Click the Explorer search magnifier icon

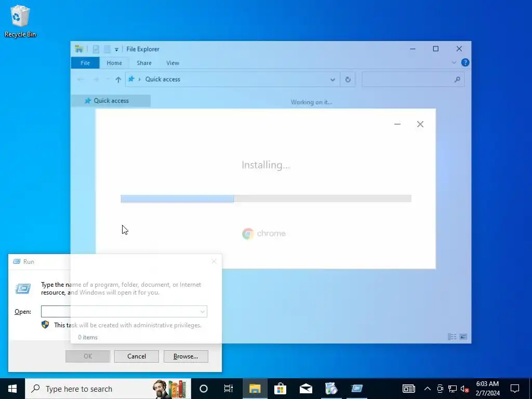click(x=457, y=79)
